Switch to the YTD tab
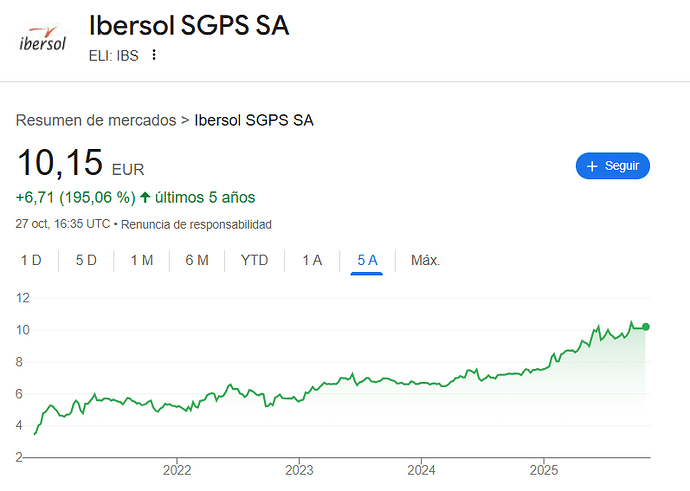Screen dimensions: 690x491 pos(254,260)
